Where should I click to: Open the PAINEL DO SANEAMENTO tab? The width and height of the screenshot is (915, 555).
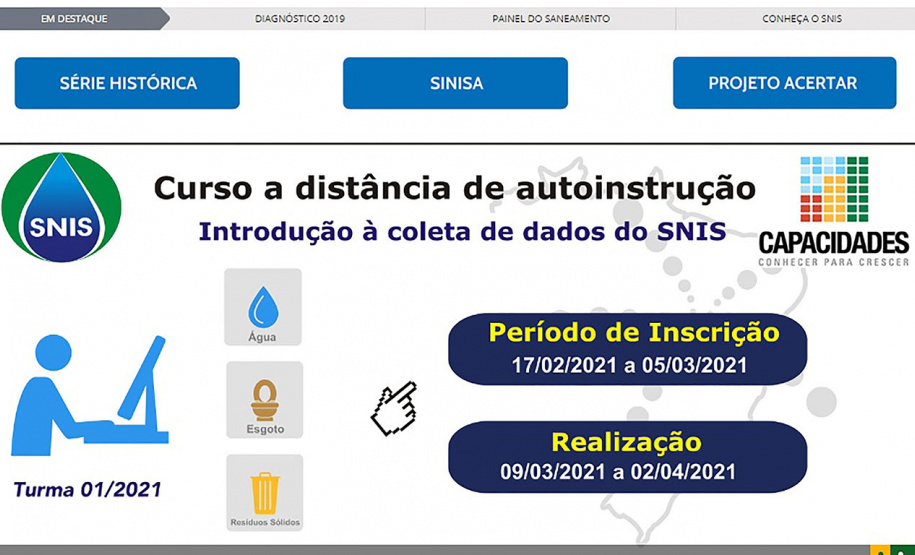(550, 19)
